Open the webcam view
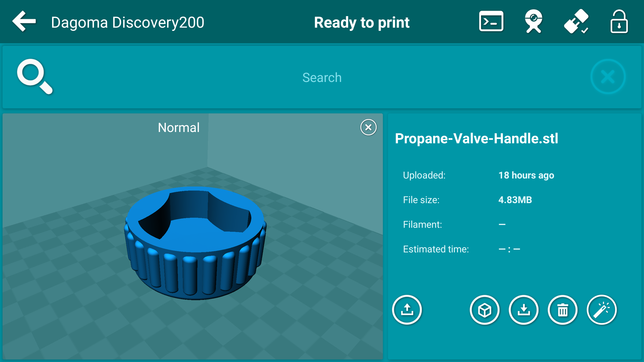 (533, 22)
